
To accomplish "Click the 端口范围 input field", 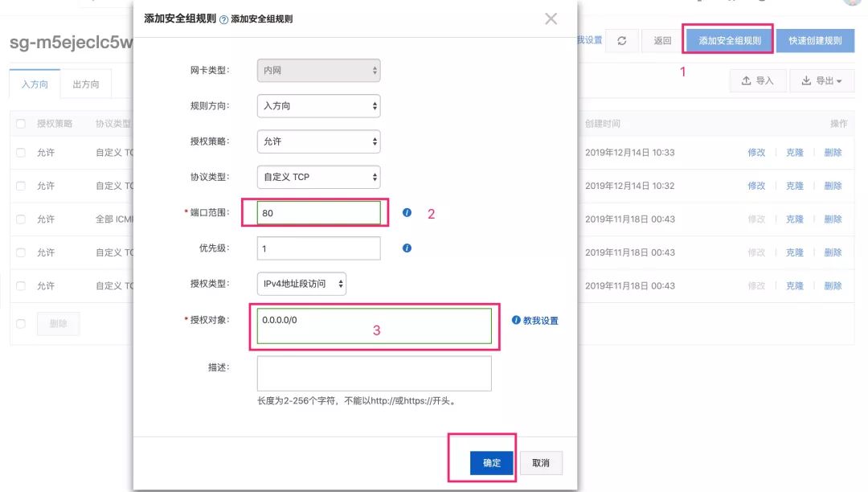I will coord(319,213).
